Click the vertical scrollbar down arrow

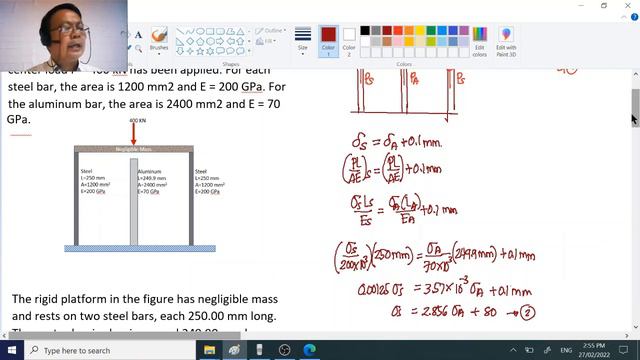coord(635,327)
